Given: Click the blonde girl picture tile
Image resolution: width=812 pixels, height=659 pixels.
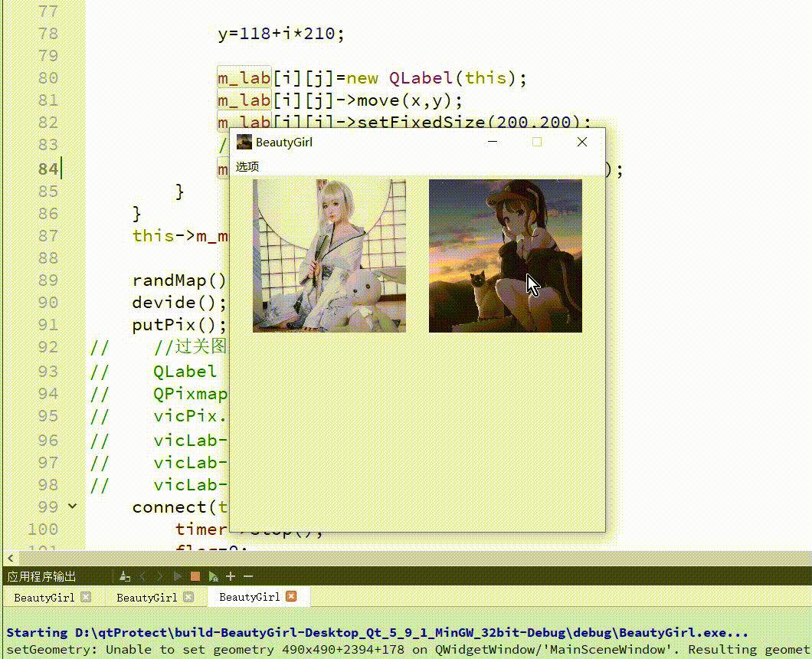Looking at the screenshot, I should 329,256.
